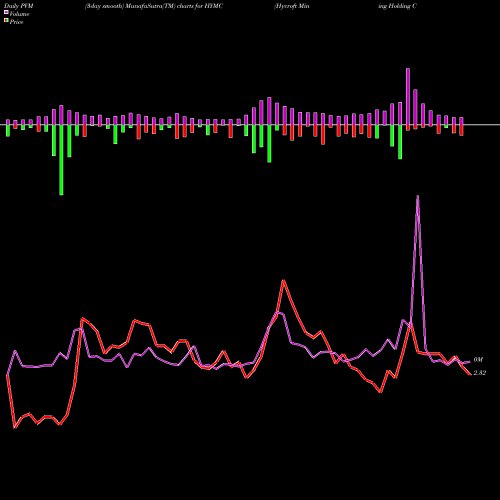Click the tallest purple volume bar
Viewport: 500px width, 500px height.
tap(408, 97)
